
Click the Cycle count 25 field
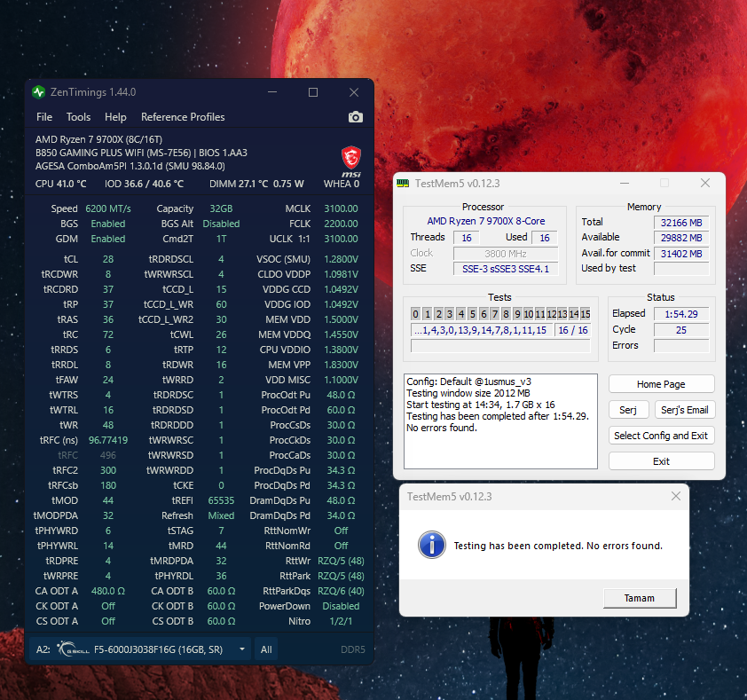coord(681,330)
